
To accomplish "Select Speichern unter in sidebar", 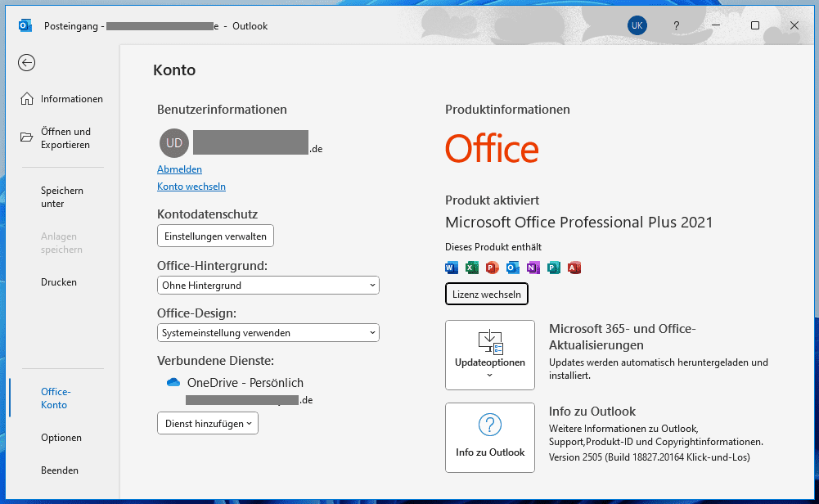I will [61, 197].
